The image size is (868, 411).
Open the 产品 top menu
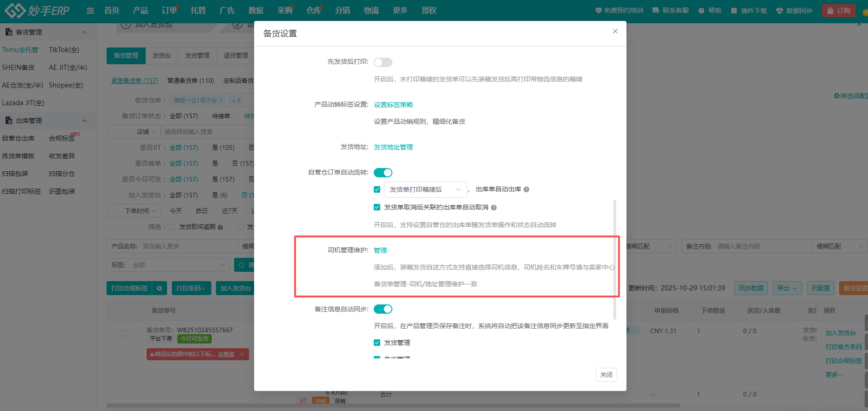tap(141, 10)
